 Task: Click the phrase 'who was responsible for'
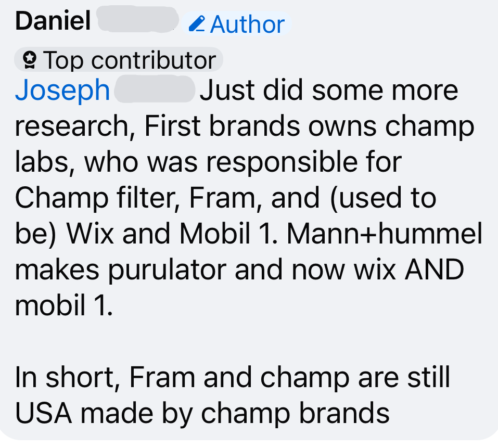(242, 162)
